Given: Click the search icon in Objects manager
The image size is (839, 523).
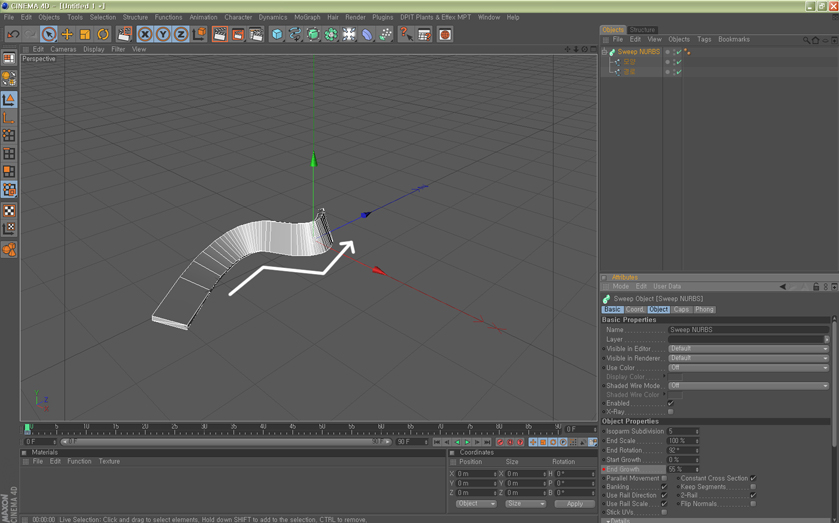Looking at the screenshot, I should 806,40.
